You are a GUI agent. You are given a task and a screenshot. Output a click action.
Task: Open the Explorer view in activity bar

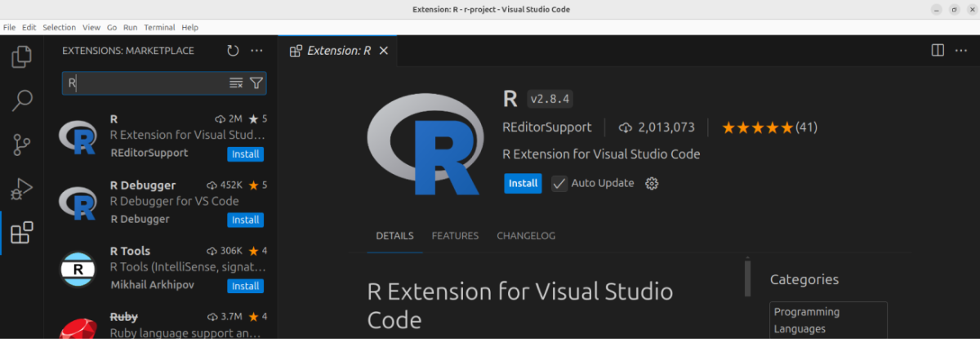pos(22,56)
